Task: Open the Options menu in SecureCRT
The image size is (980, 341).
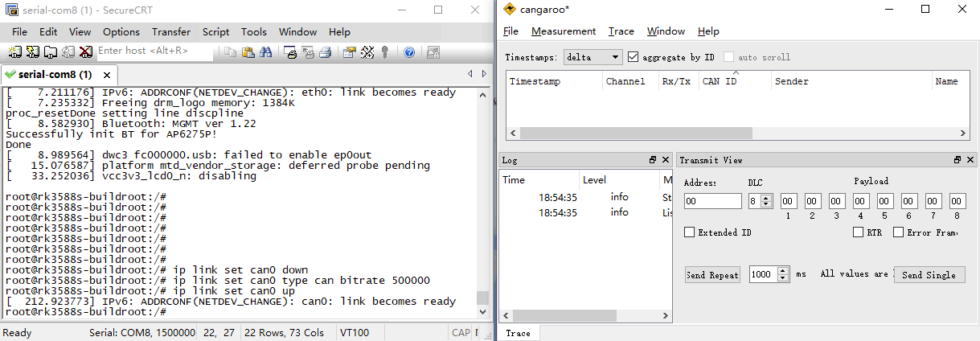Action: click(121, 32)
